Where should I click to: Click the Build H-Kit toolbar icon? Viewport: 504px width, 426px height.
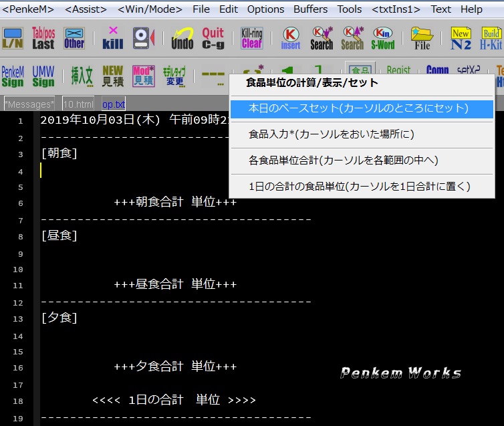click(491, 38)
